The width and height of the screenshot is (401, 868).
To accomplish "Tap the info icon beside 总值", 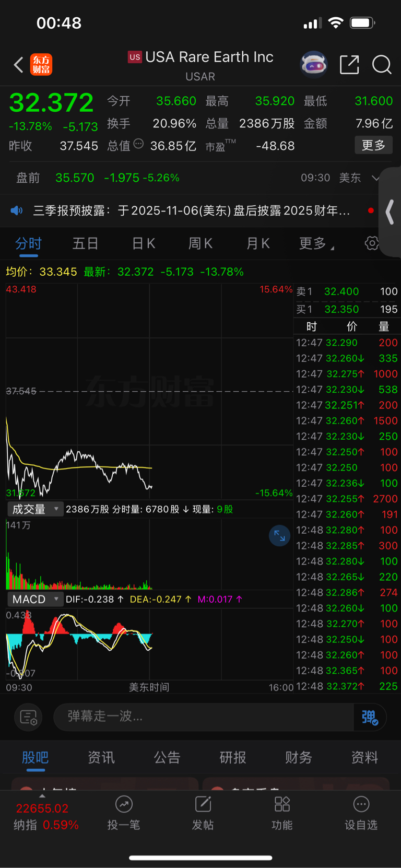I will pyautogui.click(x=138, y=144).
